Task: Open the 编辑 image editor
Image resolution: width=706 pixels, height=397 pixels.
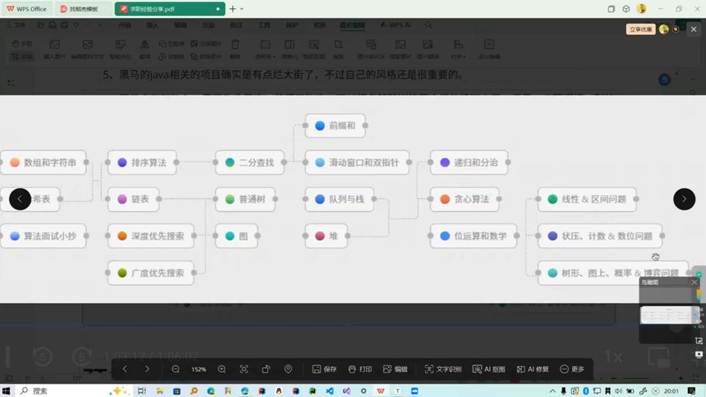Action: pos(395,369)
